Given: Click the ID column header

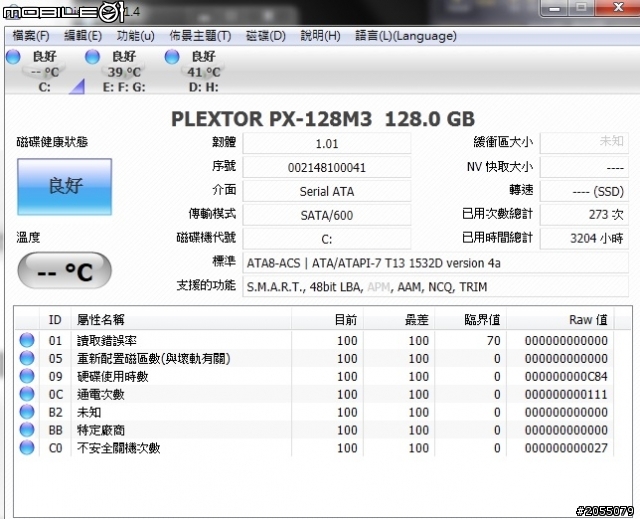Looking at the screenshot, I should (x=55, y=320).
